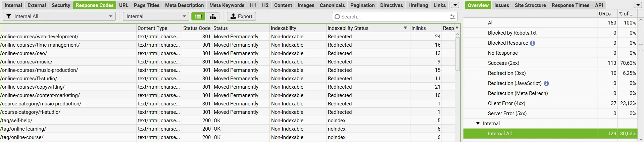Switch to tree view mode
Screen dimensions: 644x142
[x=212, y=16]
